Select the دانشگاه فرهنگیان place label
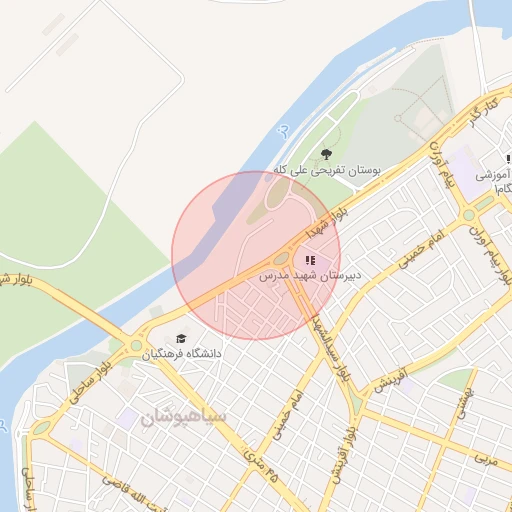This screenshot has height=512, width=512. pyautogui.click(x=182, y=354)
